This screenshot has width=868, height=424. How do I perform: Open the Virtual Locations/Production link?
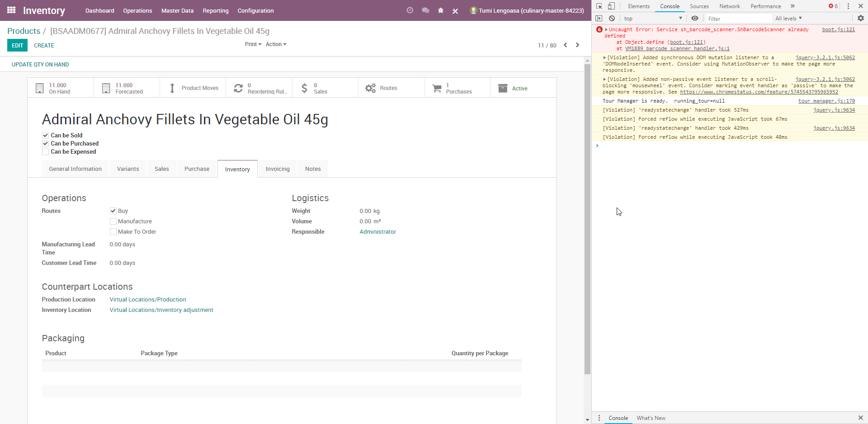[147, 299]
